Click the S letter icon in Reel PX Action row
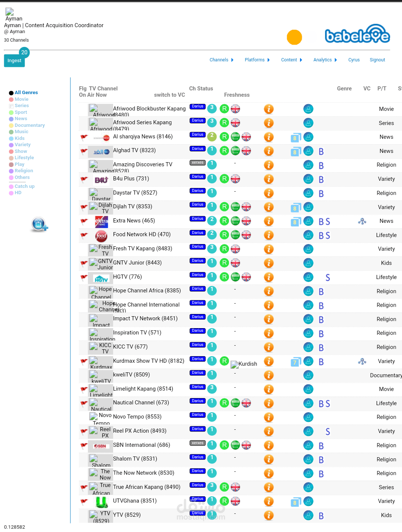 tap(328, 432)
